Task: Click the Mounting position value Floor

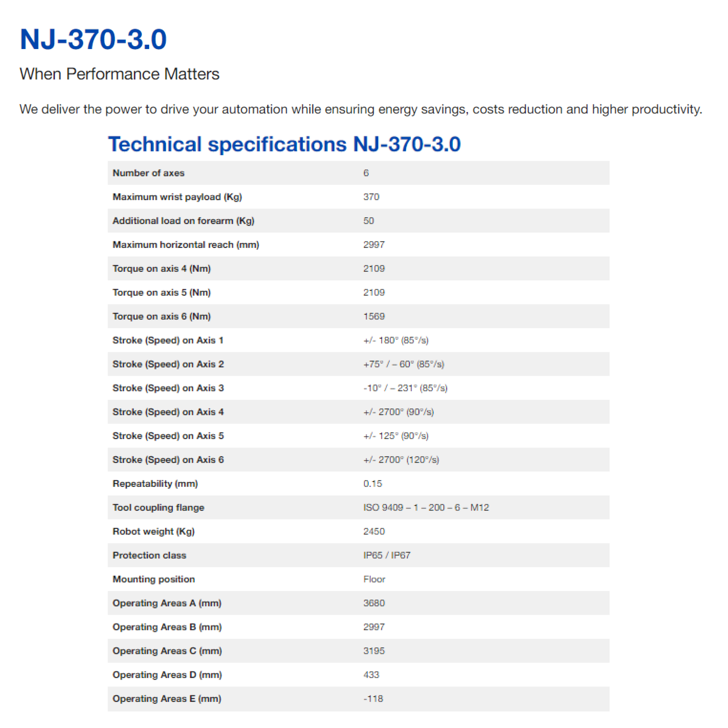Action: click(374, 579)
